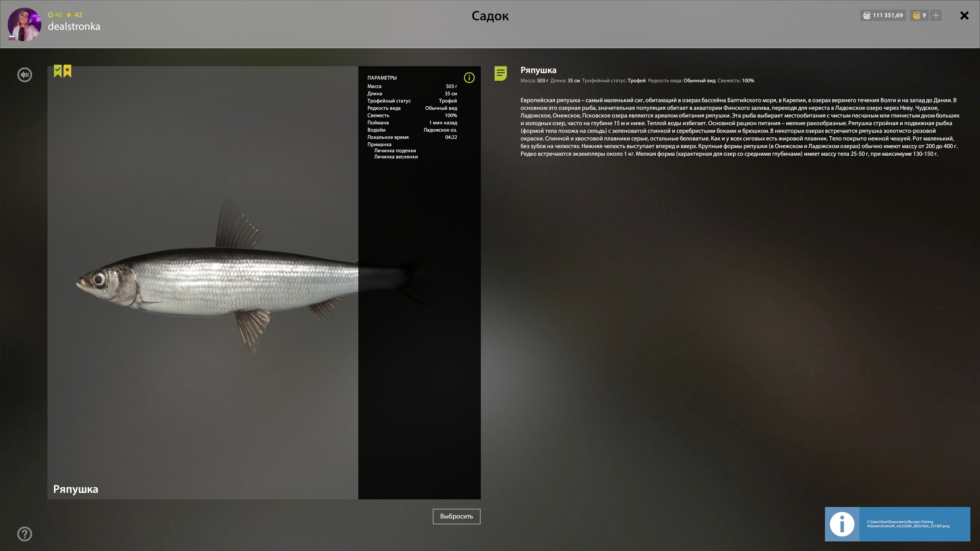Click the silver coins balance 111 351,69
The height and width of the screenshot is (551, 980).
[x=883, y=15]
